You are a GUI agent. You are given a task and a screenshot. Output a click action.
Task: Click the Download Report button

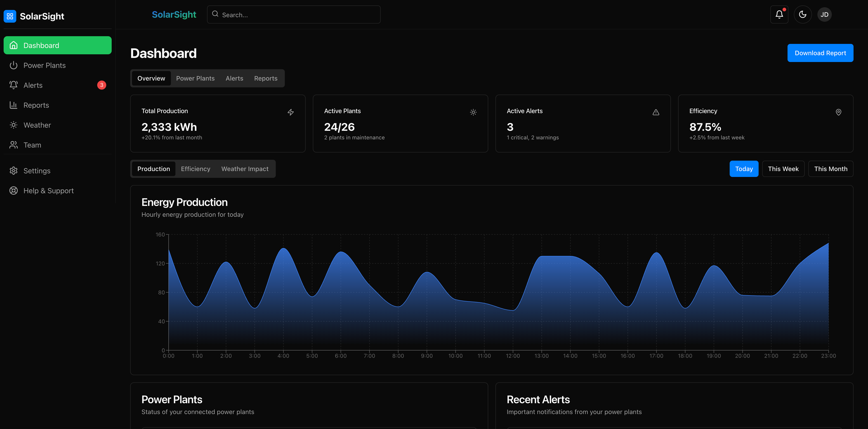[820, 53]
